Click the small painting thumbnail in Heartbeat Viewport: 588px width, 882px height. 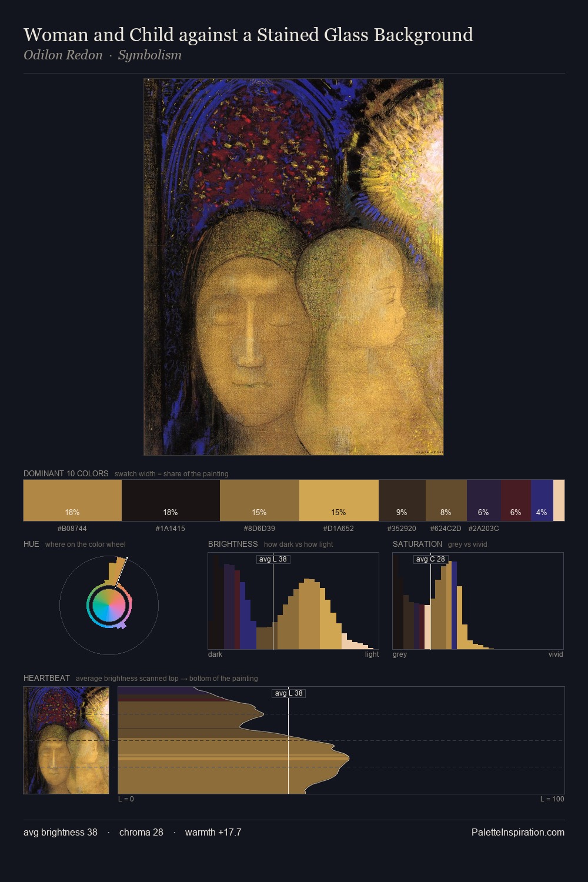pyautogui.click(x=66, y=740)
